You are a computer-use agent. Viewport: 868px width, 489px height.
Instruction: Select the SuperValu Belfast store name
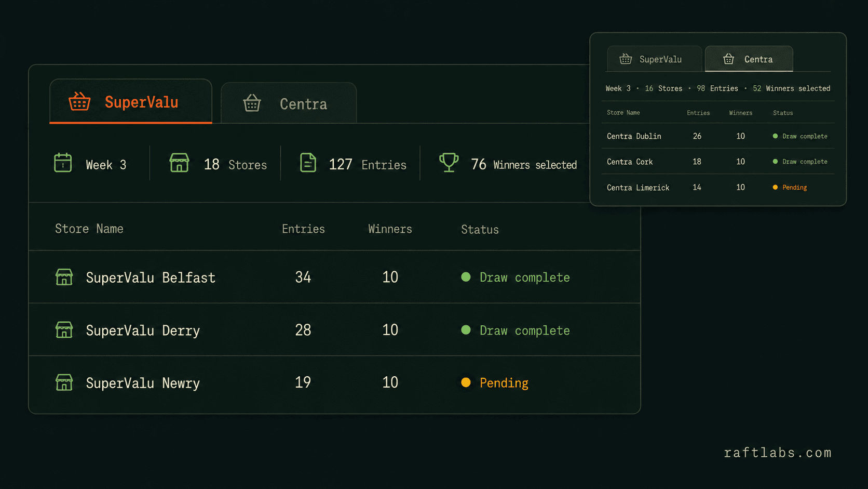(151, 278)
